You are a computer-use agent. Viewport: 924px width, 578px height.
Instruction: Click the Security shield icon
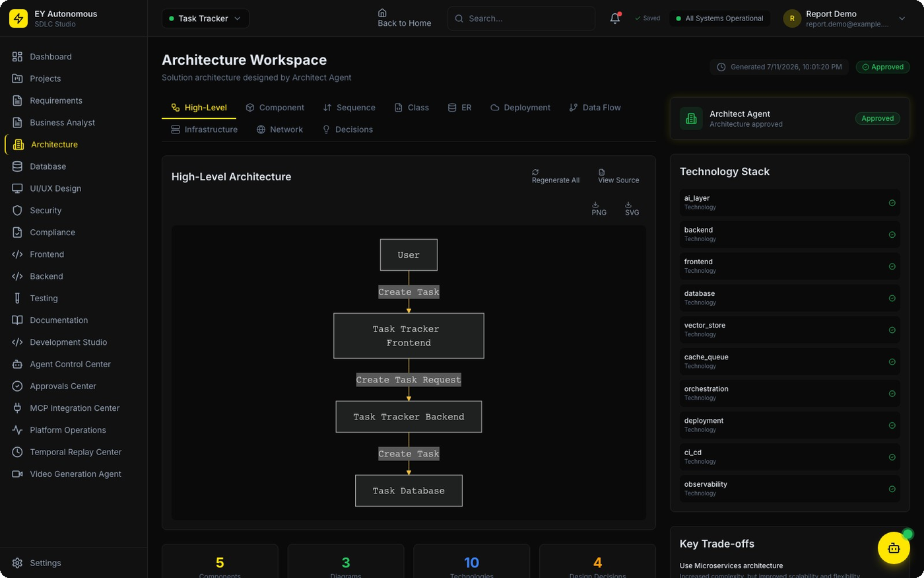pyautogui.click(x=17, y=210)
